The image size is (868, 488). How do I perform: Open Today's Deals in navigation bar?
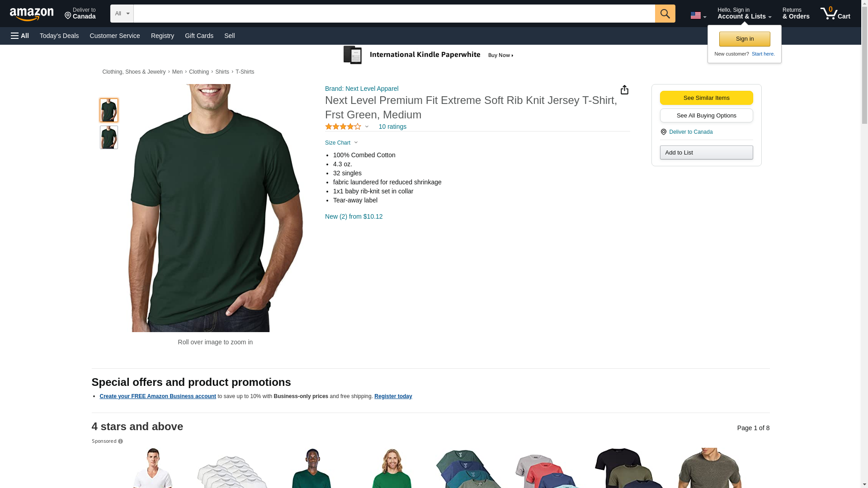[x=59, y=36]
